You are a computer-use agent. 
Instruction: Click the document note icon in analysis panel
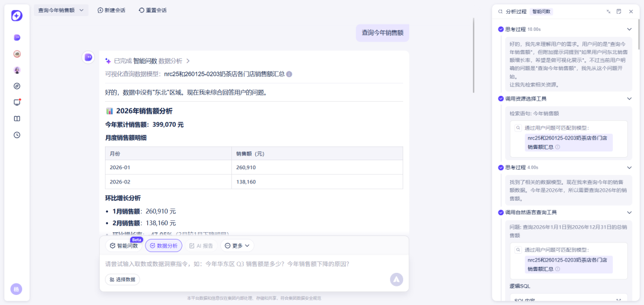tap(619, 11)
